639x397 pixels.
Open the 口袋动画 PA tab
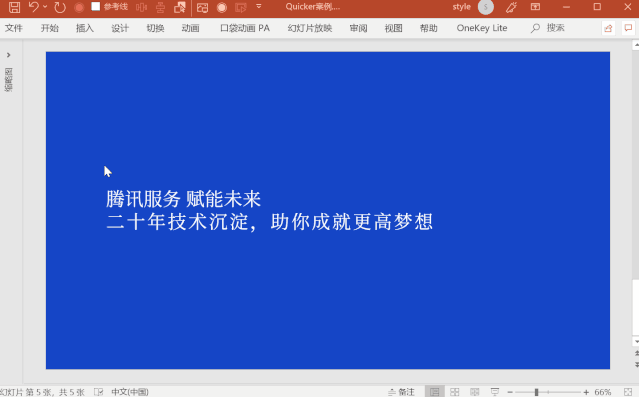[x=245, y=28]
